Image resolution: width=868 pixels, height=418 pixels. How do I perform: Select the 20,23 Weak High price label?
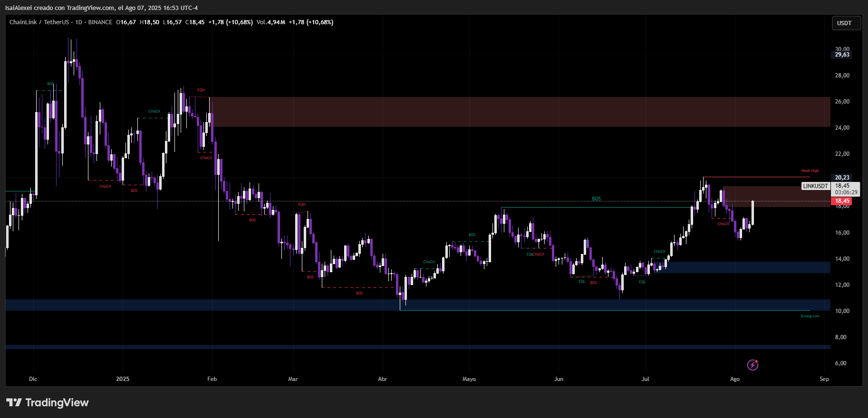tap(842, 178)
